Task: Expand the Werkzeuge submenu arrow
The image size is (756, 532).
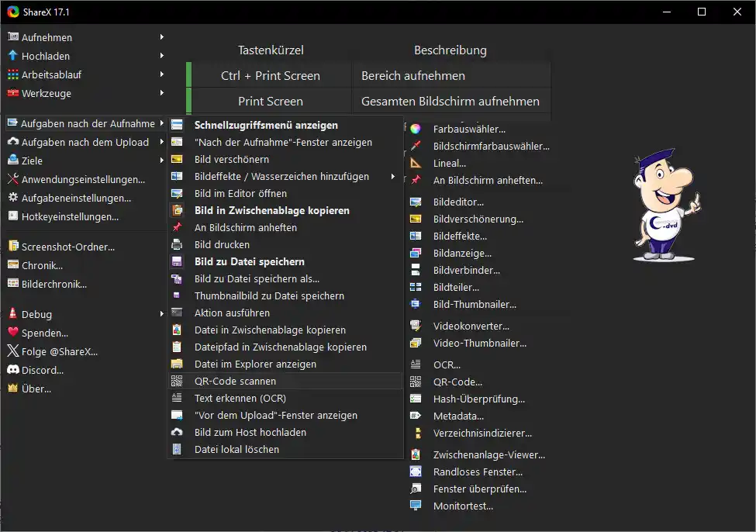Action: coord(162,92)
